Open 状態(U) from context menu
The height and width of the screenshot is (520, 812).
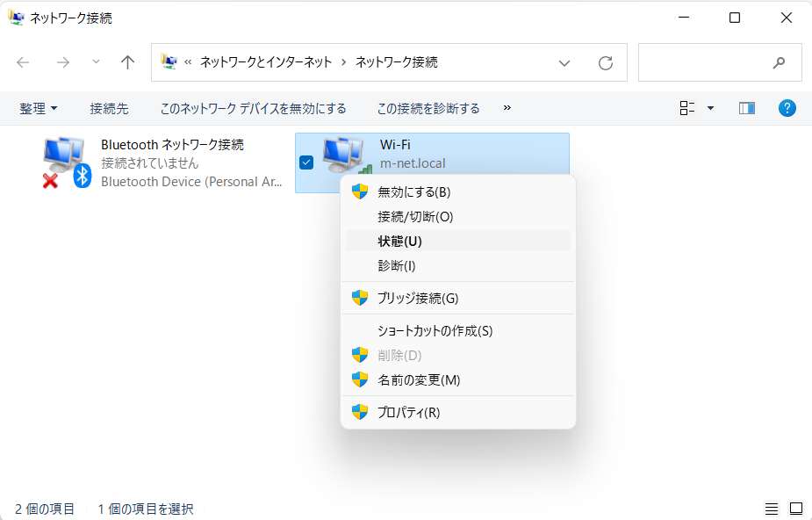tap(457, 241)
